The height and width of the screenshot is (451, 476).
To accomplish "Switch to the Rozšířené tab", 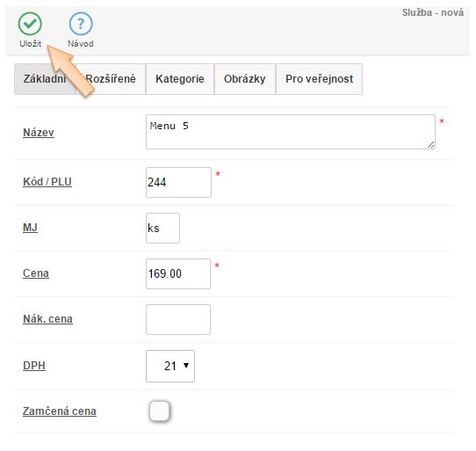I will pyautogui.click(x=111, y=79).
